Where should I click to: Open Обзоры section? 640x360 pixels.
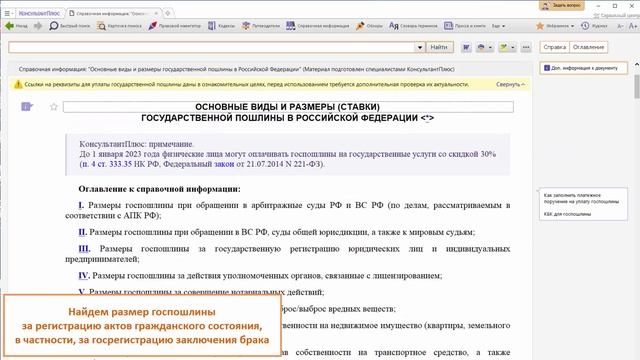click(369, 26)
